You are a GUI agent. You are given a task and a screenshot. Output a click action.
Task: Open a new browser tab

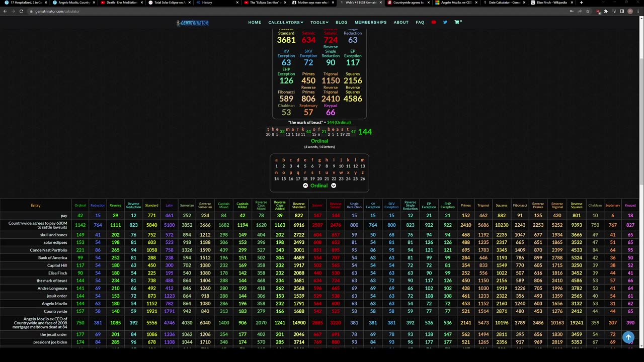(581, 3)
